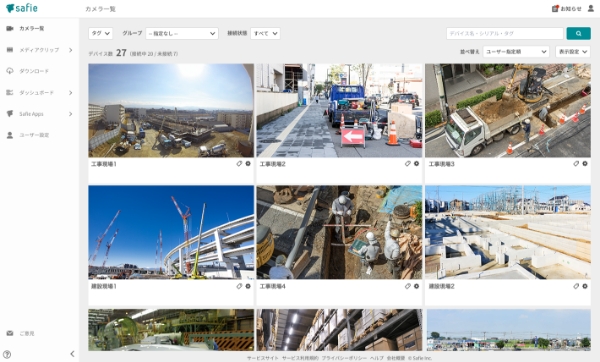
Task: Open the お知らせ notifications
Action: coord(567,8)
